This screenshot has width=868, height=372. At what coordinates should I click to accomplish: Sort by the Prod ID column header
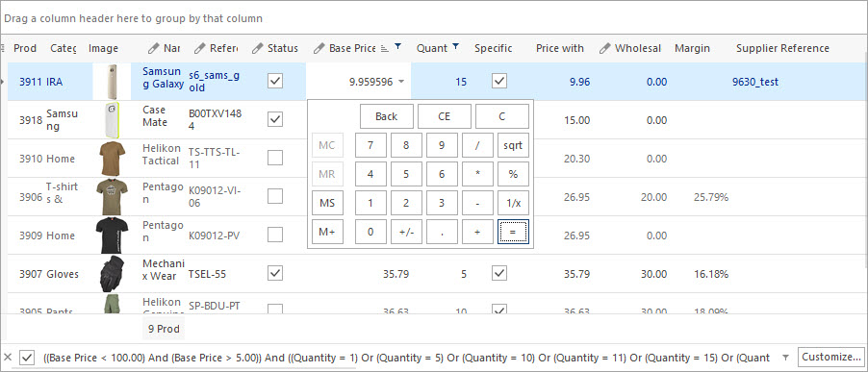click(x=25, y=49)
